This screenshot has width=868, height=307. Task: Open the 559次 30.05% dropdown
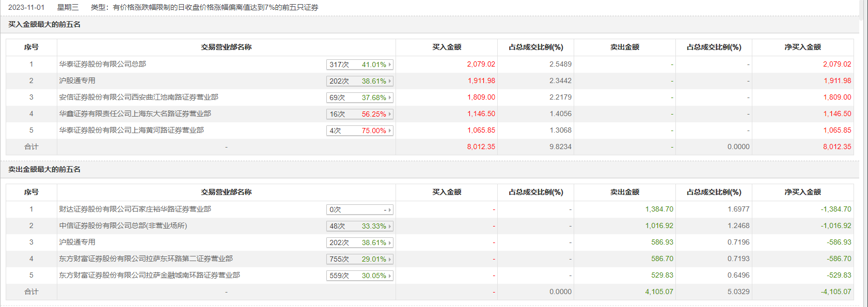point(360,276)
